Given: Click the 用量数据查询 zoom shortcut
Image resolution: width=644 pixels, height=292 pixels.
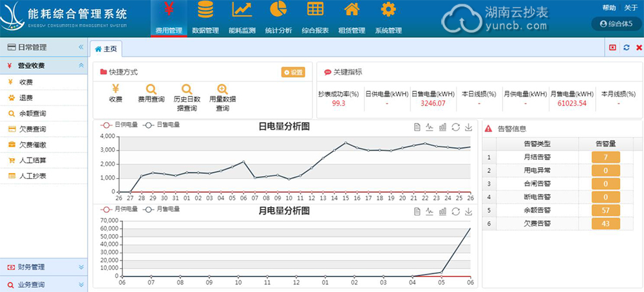Looking at the screenshot, I should [223, 94].
